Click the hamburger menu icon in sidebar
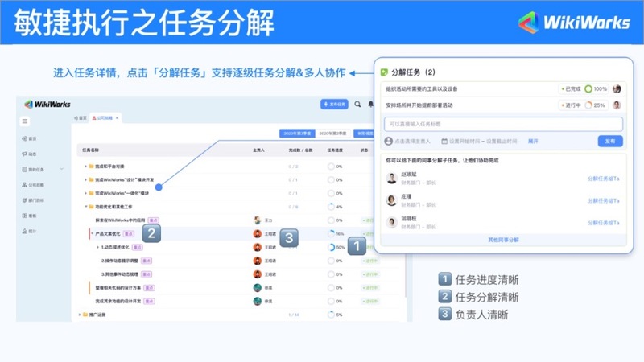 [x=26, y=121]
